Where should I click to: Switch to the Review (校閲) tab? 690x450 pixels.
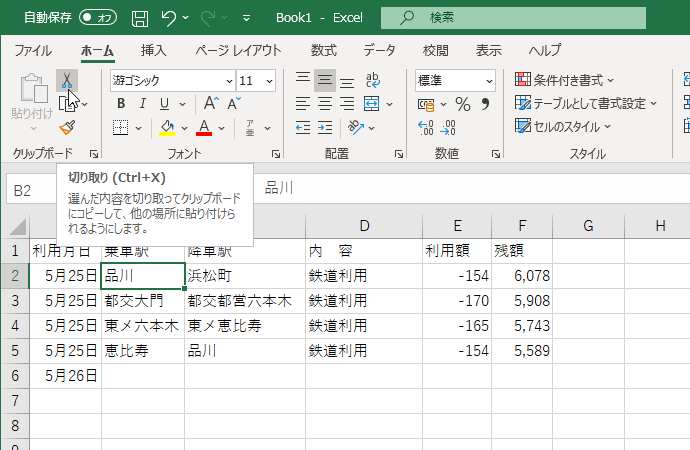tap(435, 50)
